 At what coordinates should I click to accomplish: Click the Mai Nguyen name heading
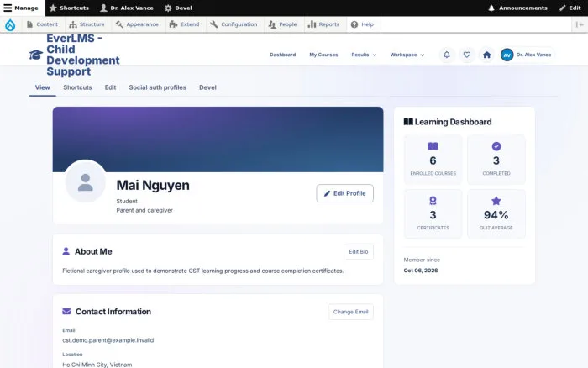tap(153, 186)
